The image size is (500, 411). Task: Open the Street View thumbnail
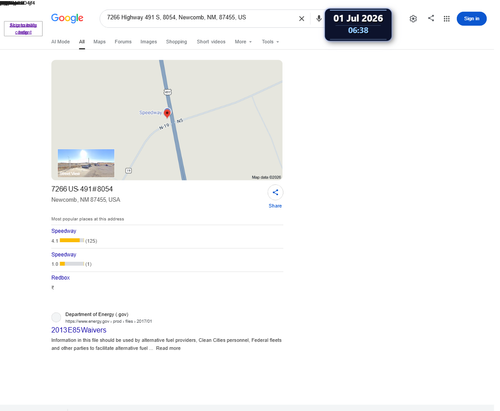pyautogui.click(x=86, y=163)
